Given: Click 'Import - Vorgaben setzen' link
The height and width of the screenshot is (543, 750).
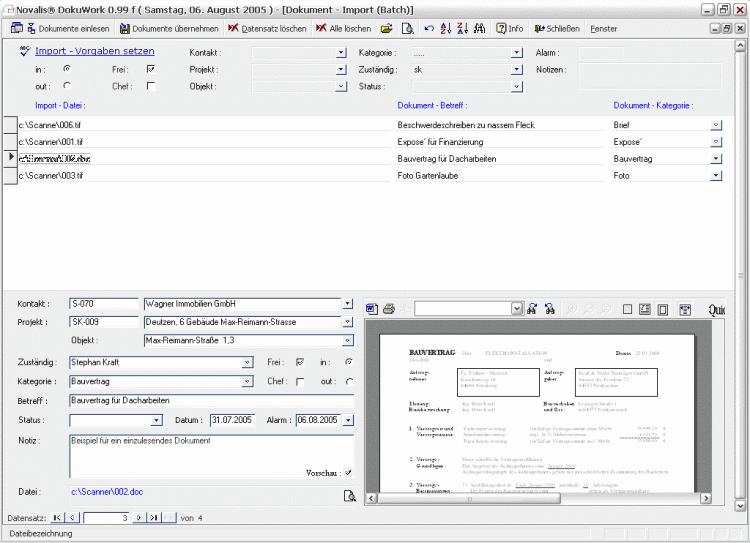Looking at the screenshot, I should (94, 51).
